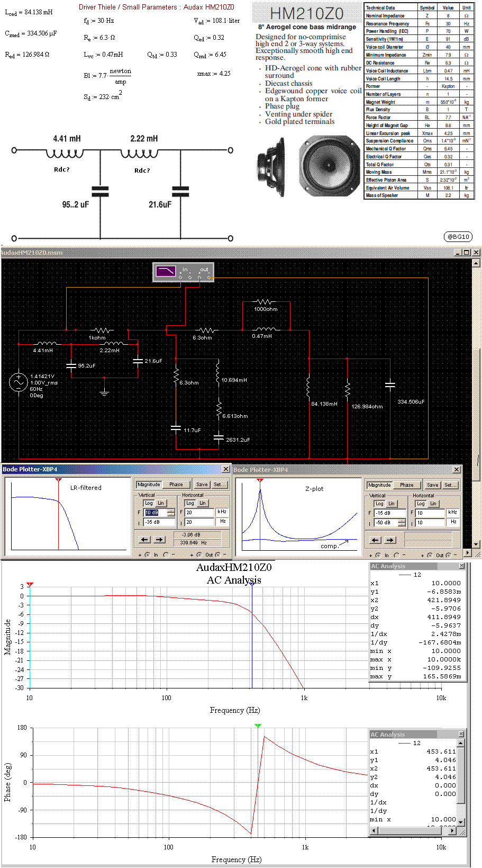This screenshot has height=868, width=482.
Task: Switch LR-filtered plotter to Magnitude mode
Action: 149,485
